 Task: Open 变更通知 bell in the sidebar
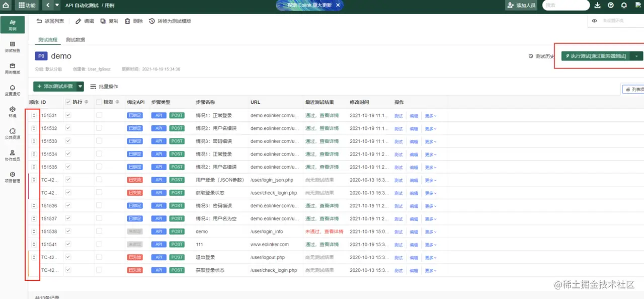[x=13, y=90]
